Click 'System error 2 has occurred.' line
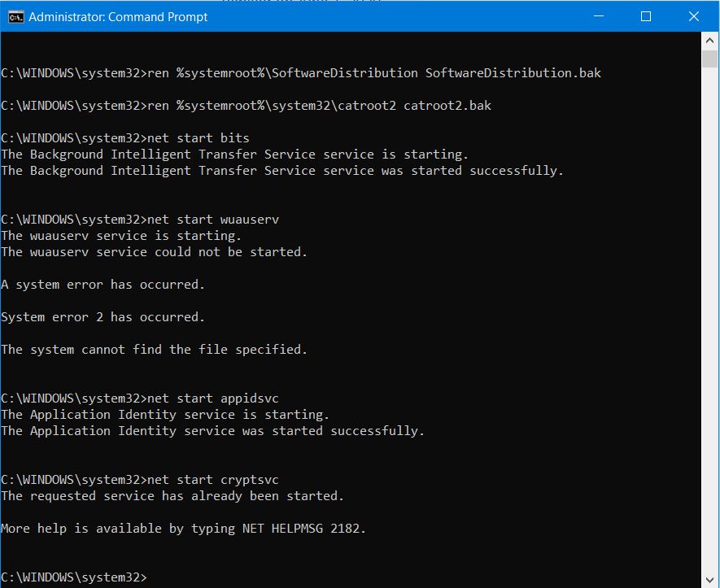 pyautogui.click(x=103, y=317)
